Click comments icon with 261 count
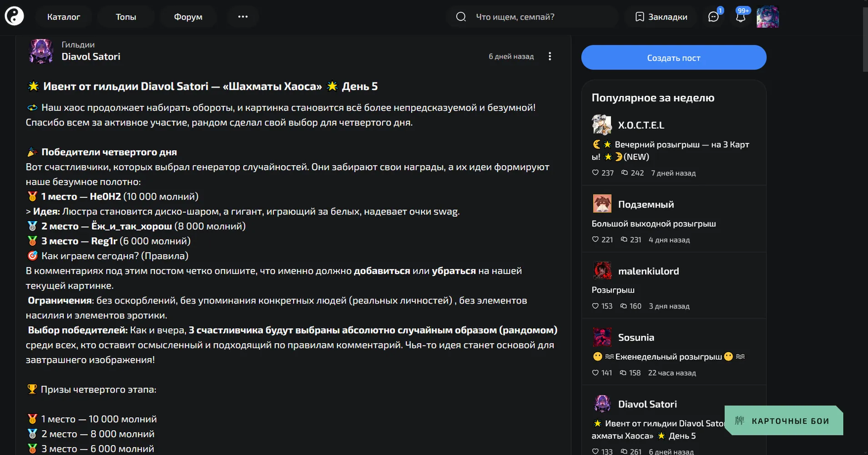868x455 pixels. click(x=624, y=451)
